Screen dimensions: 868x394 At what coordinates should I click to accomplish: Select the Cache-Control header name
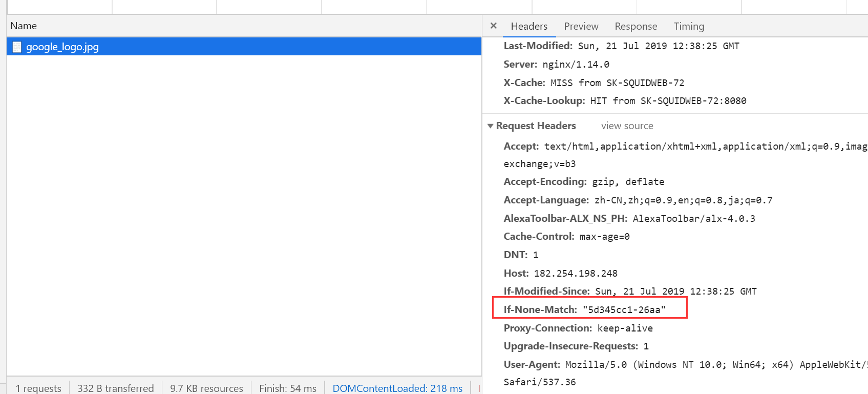539,237
